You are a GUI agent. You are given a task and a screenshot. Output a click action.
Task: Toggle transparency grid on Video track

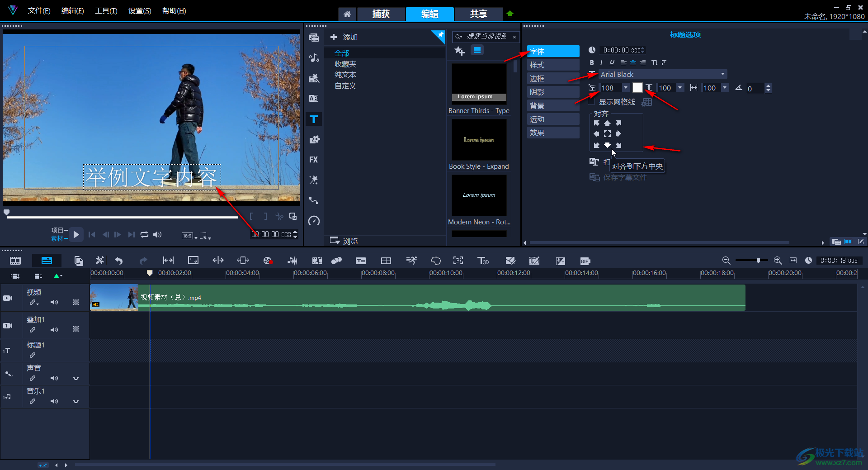[x=76, y=302]
